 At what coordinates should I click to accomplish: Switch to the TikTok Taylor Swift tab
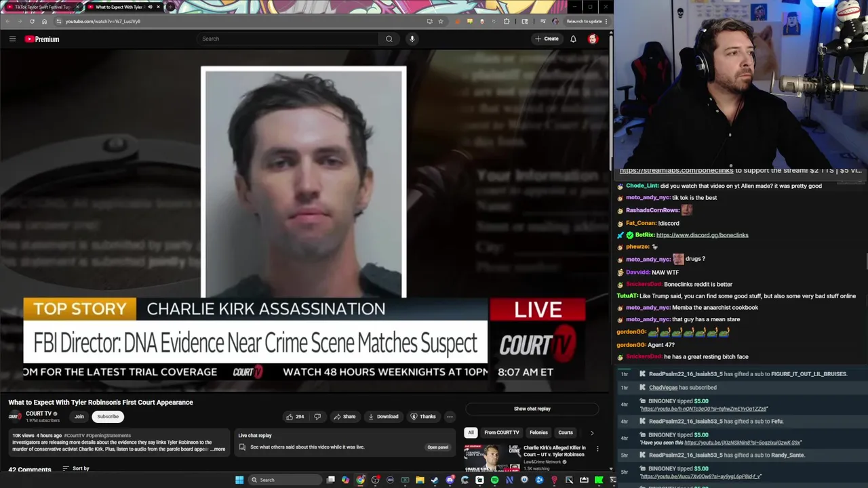coord(42,7)
